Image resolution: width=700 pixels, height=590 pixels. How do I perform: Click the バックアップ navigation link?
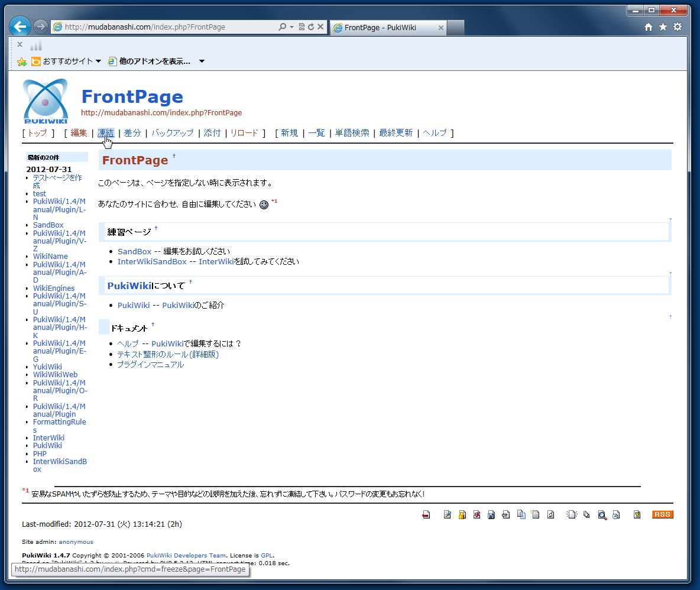[172, 132]
